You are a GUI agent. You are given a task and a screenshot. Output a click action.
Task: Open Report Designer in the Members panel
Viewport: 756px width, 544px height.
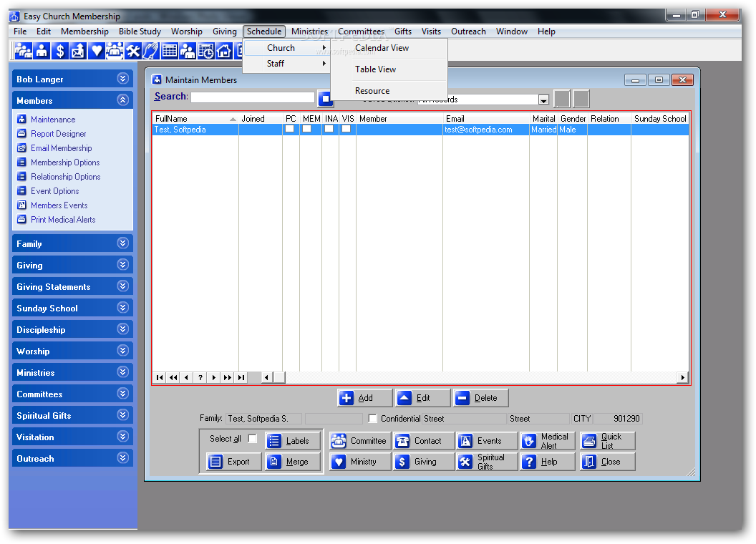(58, 134)
